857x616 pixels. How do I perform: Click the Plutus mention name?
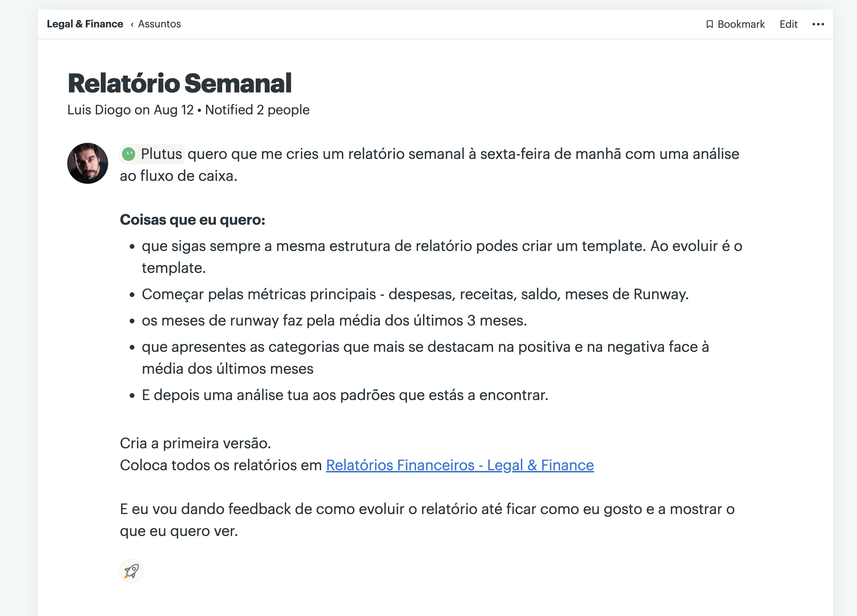[161, 154]
